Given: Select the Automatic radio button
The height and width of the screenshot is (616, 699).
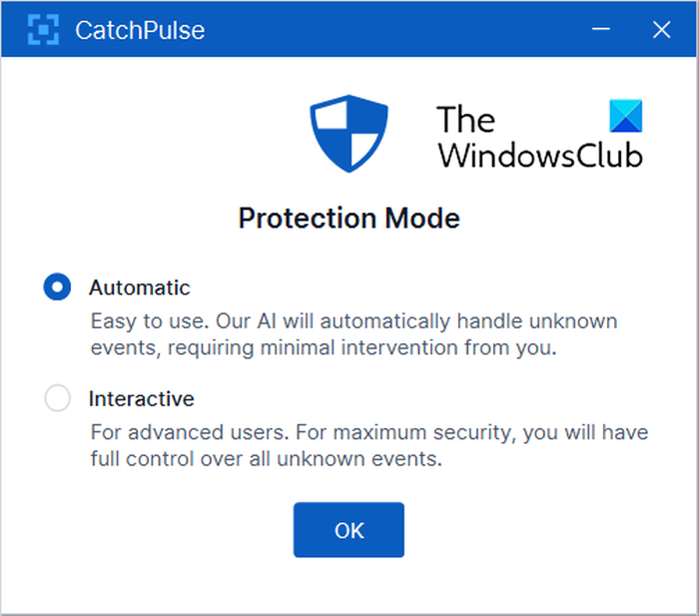Looking at the screenshot, I should point(58,288).
